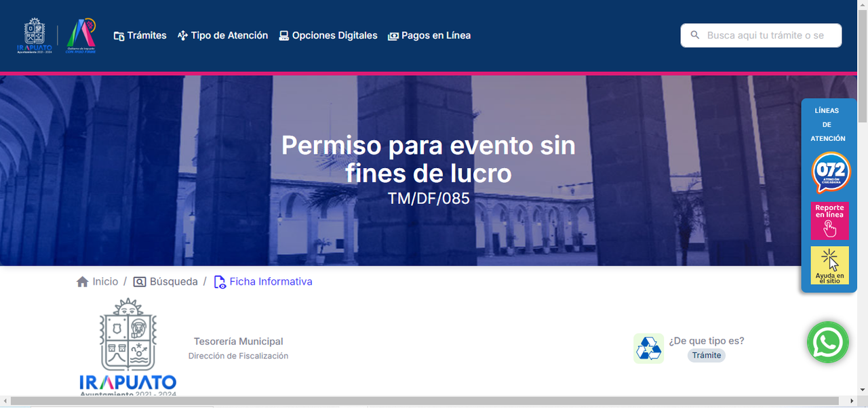Click the '¿De que tipo es?' label

pyautogui.click(x=707, y=341)
